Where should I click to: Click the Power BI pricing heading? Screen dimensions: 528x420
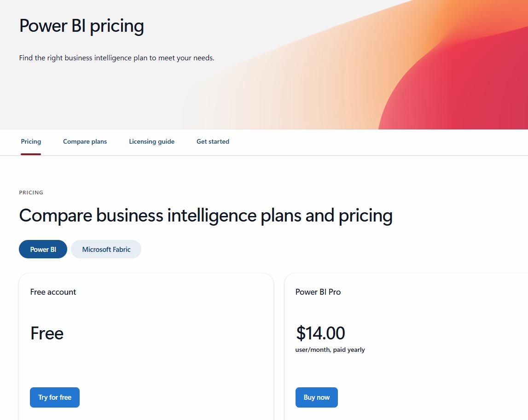[81, 26]
